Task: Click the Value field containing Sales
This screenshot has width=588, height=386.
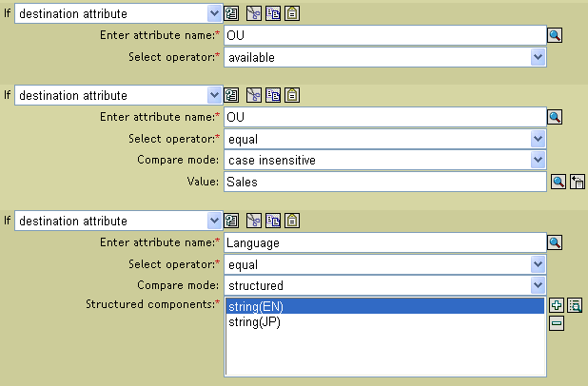Action: coord(382,182)
